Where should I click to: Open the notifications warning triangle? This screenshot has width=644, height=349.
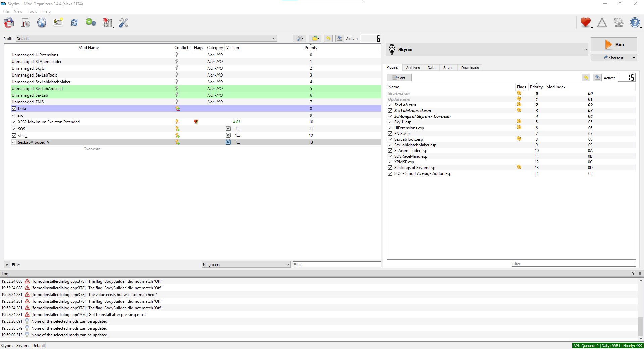tap(602, 22)
